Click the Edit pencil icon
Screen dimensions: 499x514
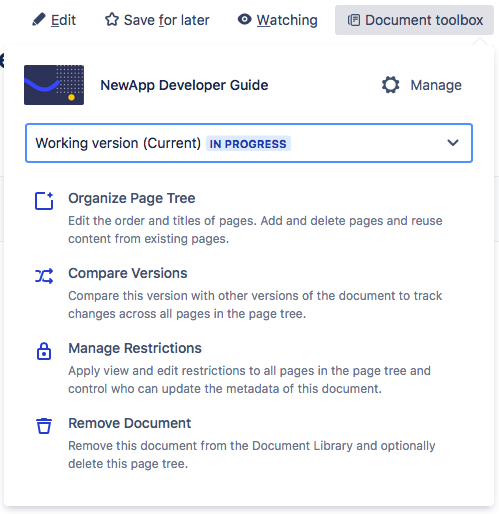pos(38,19)
